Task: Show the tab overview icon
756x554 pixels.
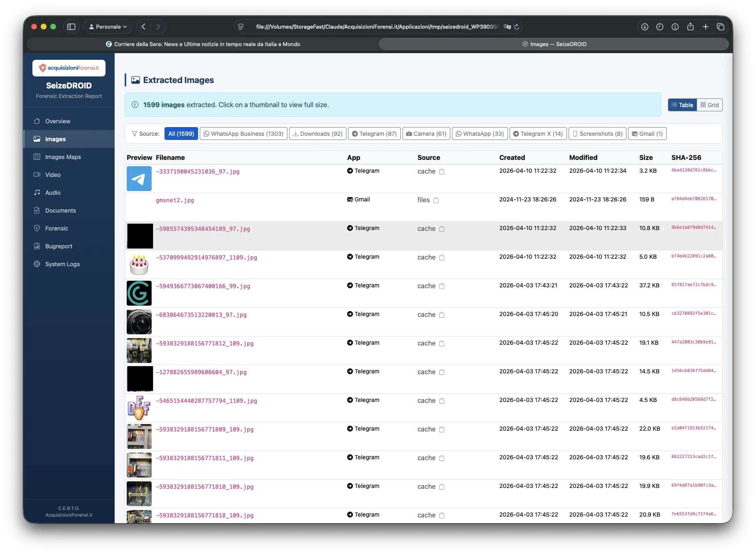Action: coord(721,27)
